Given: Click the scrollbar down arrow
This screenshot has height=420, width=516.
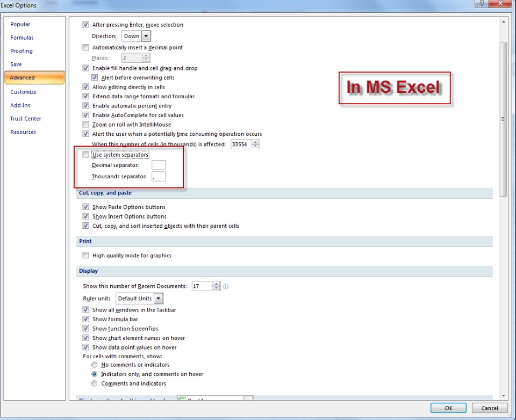Looking at the screenshot, I should click(x=504, y=396).
